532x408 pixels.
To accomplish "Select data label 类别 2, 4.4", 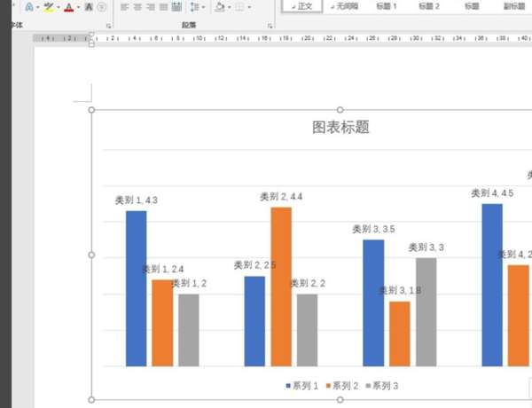I will tap(281, 197).
